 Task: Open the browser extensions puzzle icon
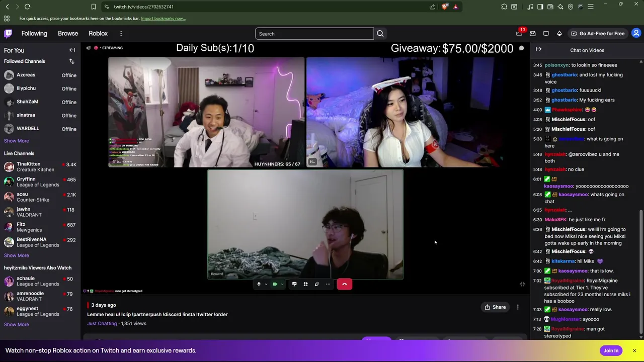click(x=504, y=7)
